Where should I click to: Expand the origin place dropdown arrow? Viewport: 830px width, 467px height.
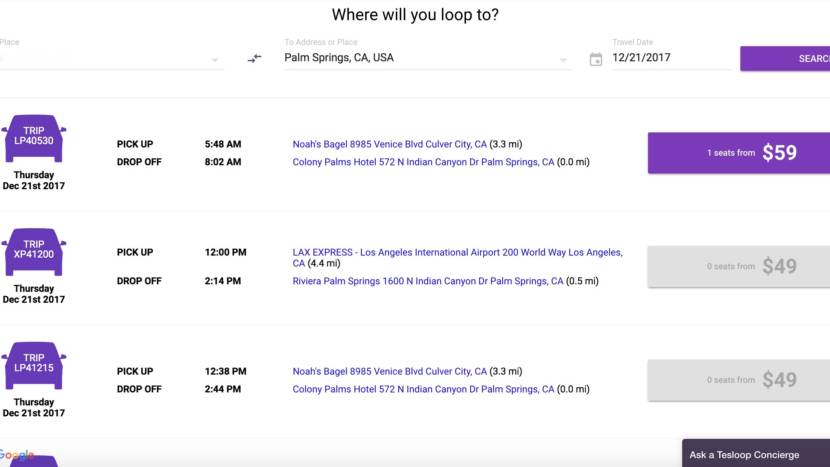pos(215,60)
